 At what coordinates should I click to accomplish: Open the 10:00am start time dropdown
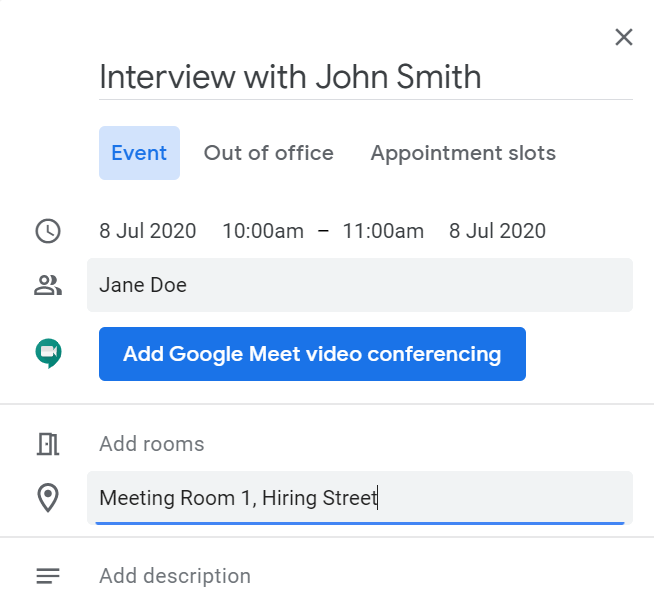coord(263,231)
